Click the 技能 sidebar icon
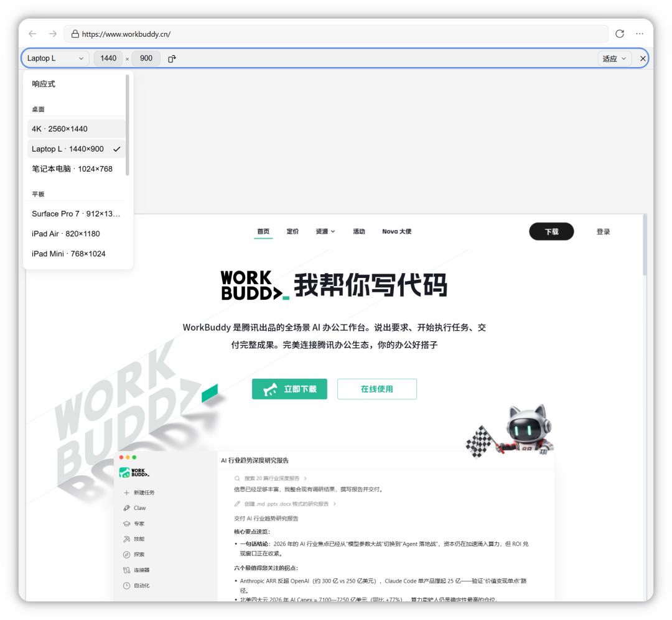 (126, 539)
